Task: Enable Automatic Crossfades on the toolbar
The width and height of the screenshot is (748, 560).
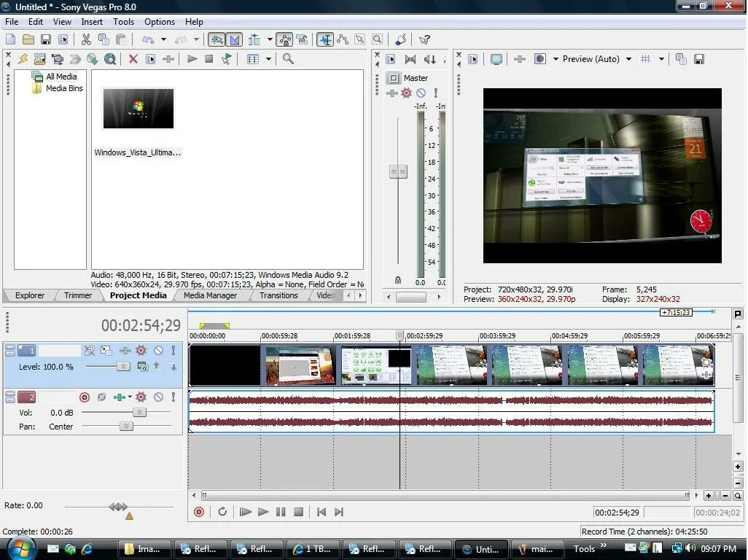Action: click(x=234, y=40)
